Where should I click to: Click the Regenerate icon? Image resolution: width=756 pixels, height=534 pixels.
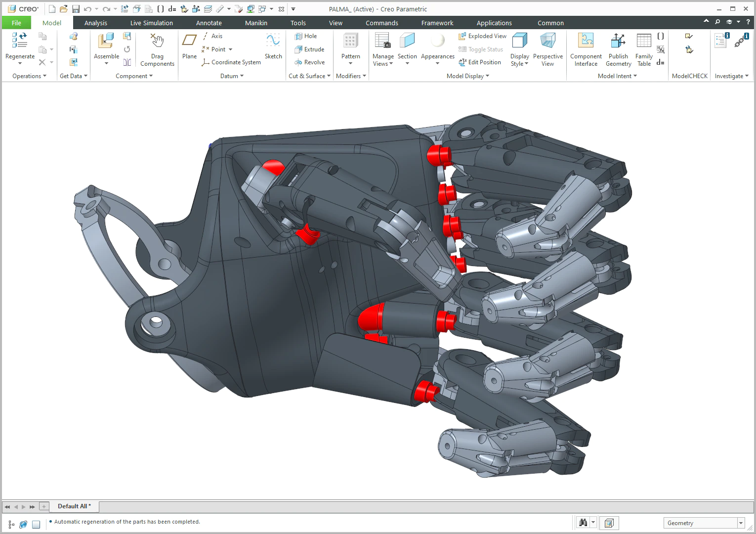20,41
